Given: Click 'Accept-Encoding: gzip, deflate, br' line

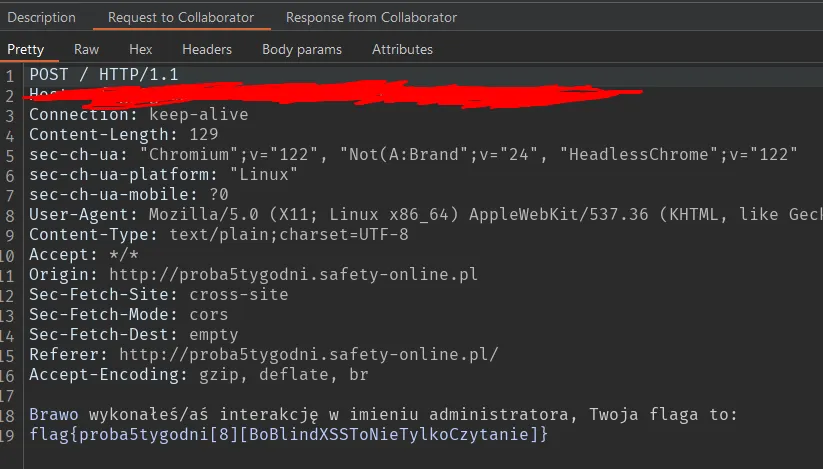Looking at the screenshot, I should pos(199,374).
